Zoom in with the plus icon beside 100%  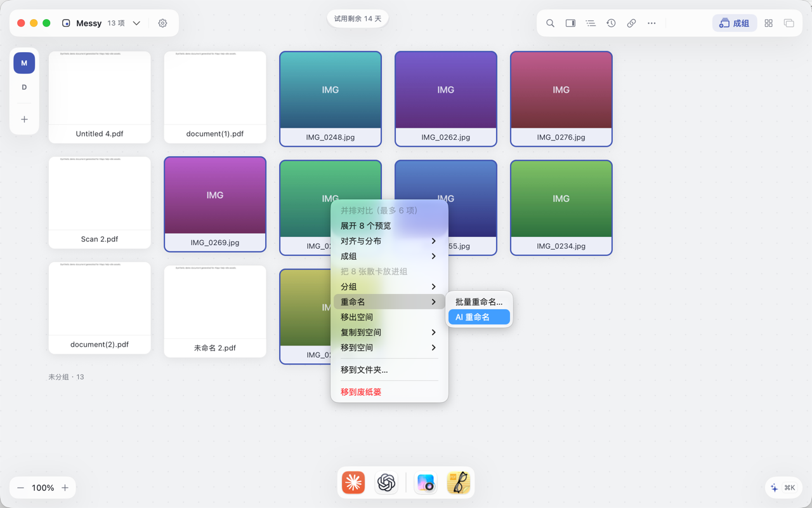(x=65, y=488)
